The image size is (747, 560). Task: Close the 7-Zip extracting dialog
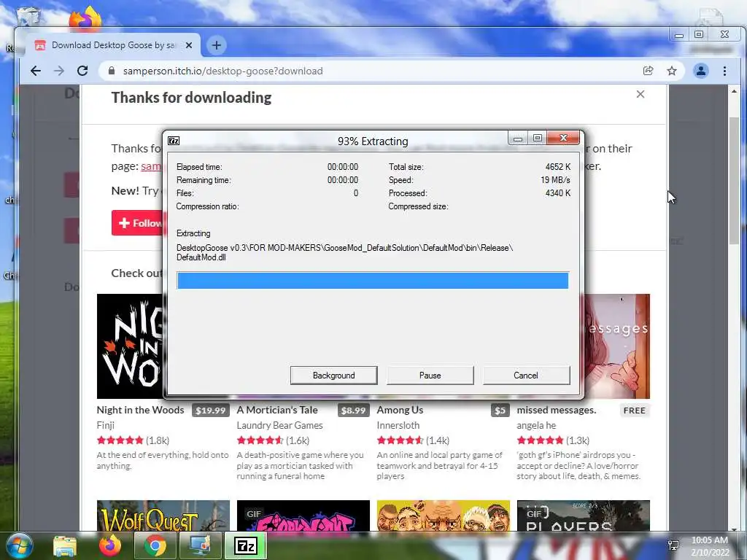point(564,138)
